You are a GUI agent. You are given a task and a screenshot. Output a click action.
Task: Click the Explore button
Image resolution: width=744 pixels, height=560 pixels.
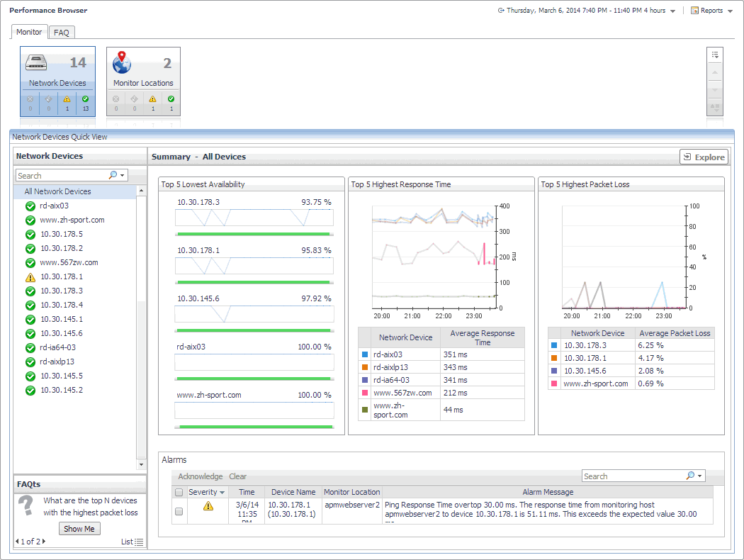[703, 157]
